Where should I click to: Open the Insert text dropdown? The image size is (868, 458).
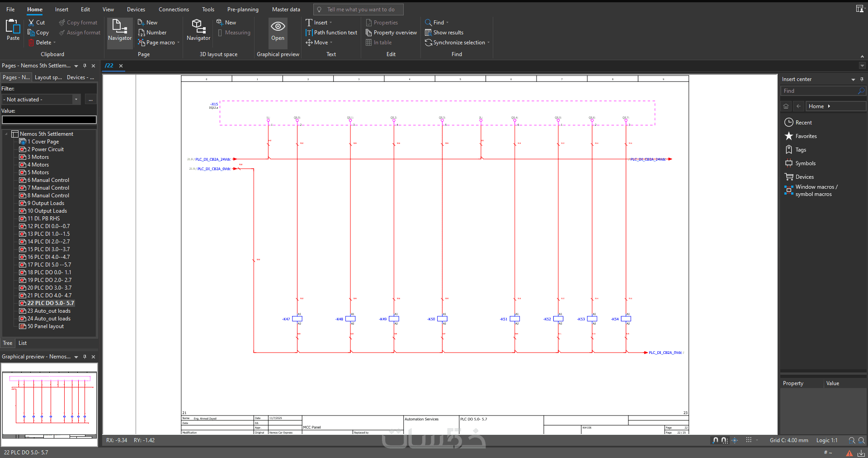[330, 23]
